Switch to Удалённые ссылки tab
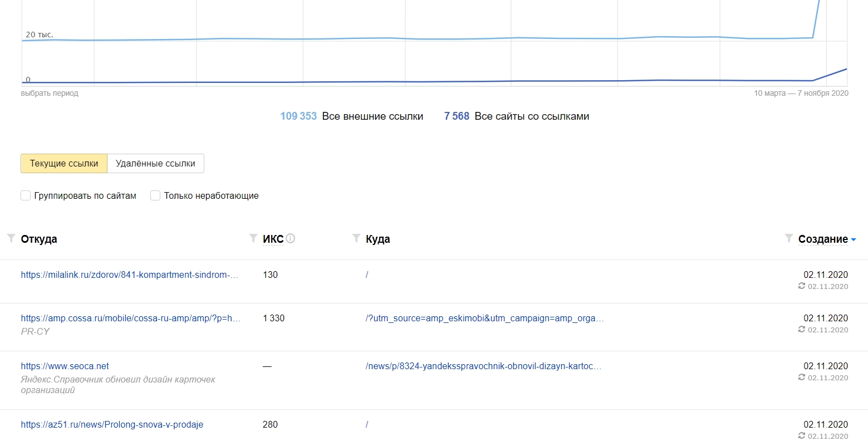 (x=155, y=164)
